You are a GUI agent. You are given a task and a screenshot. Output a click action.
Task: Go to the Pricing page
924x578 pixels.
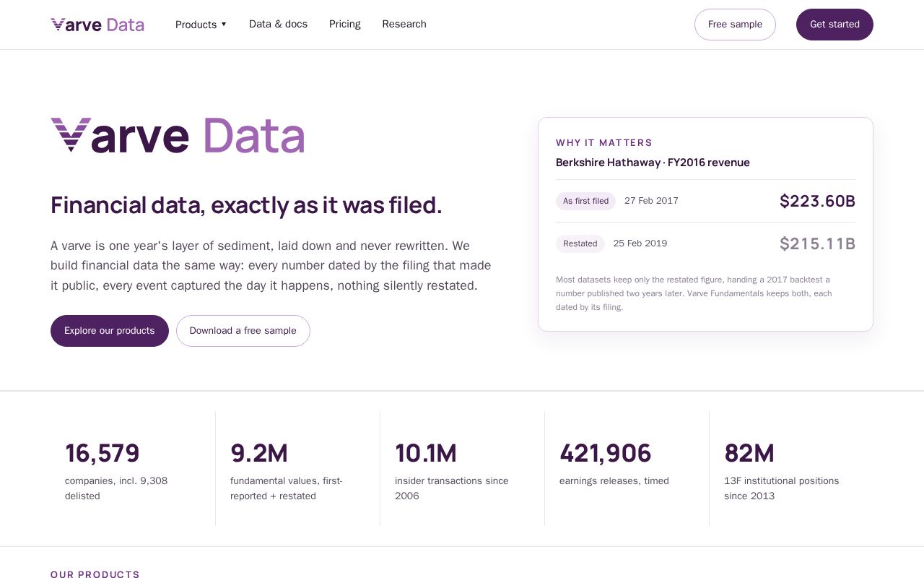point(344,24)
